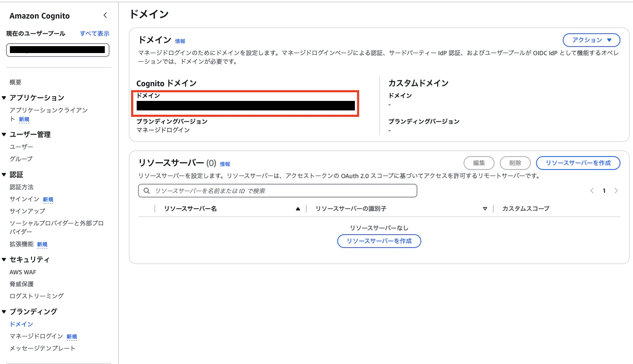Click the Amazon Cognito sidebar title
633x364 pixels.
tap(40, 16)
